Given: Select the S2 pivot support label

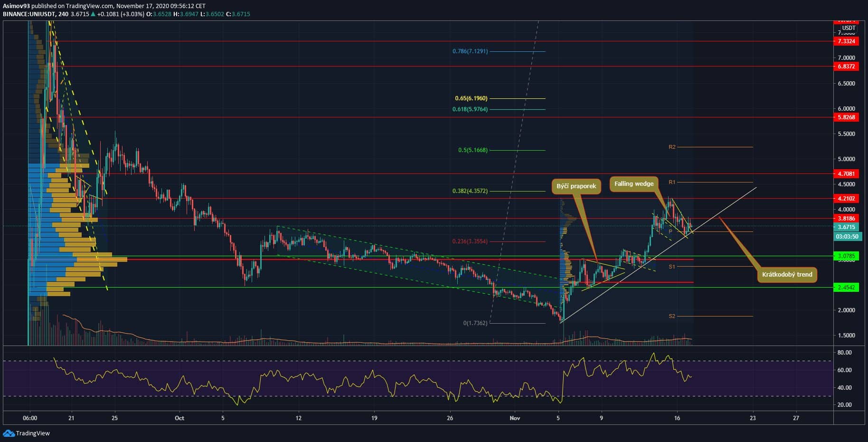Looking at the screenshot, I should [x=672, y=316].
